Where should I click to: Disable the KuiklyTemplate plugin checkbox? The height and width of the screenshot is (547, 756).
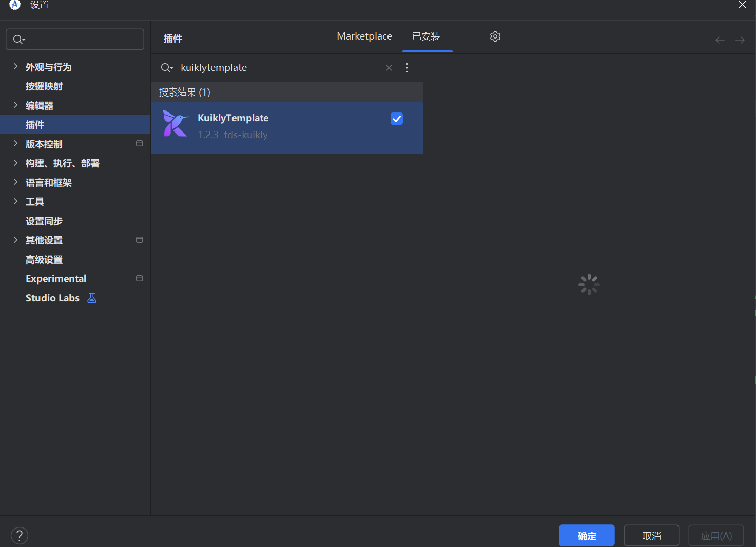397,119
